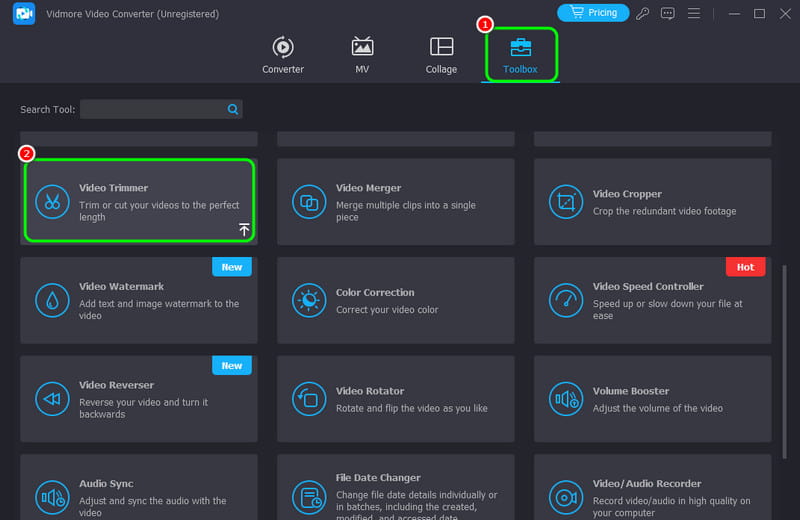Select the Video Merger icon

point(308,201)
